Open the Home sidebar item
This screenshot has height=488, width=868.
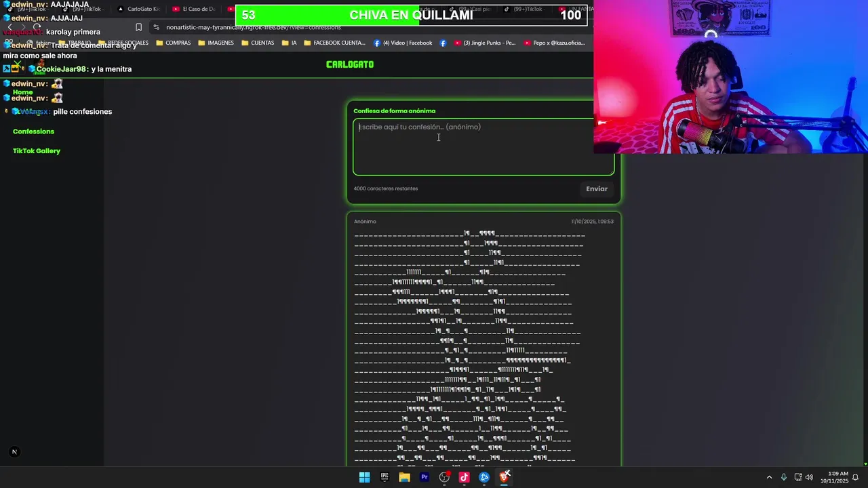coord(22,92)
